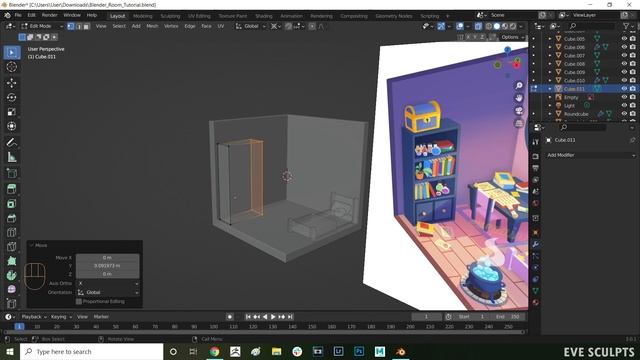Open the Vertex menu
Viewport: 640px width, 360px height.
pyautogui.click(x=171, y=26)
